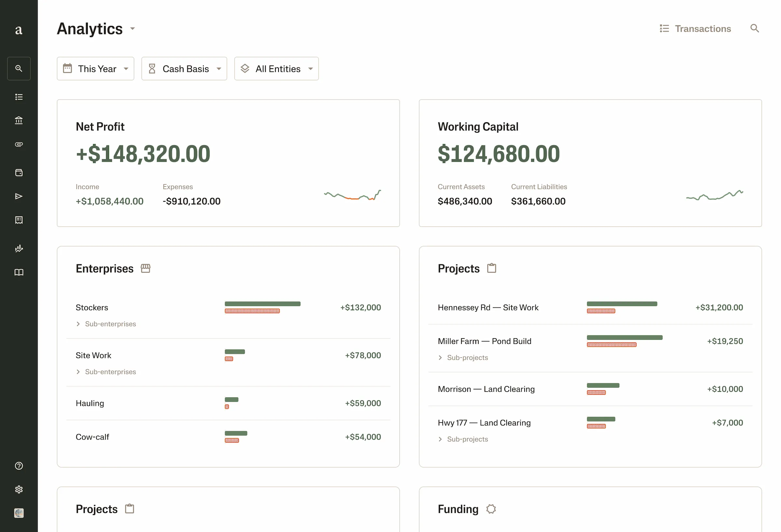781x532 pixels.
Task: Open the invoices receipt sidebar icon
Action: [19, 220]
